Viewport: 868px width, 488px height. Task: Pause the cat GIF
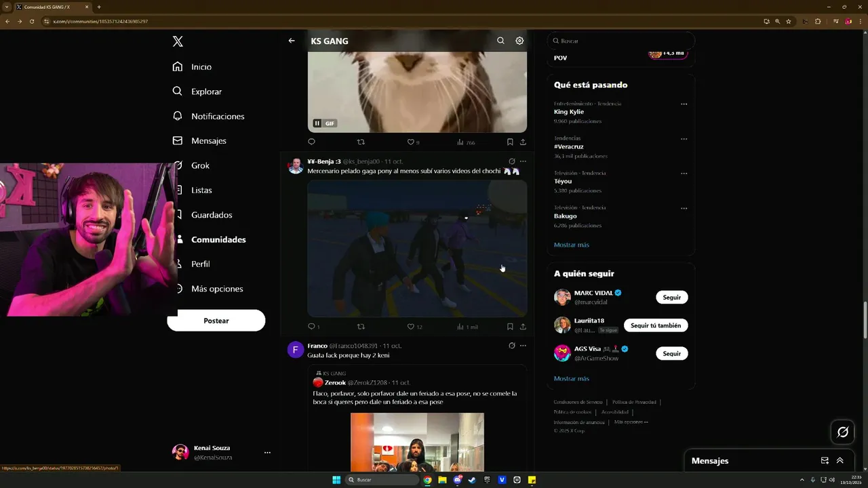coord(317,123)
